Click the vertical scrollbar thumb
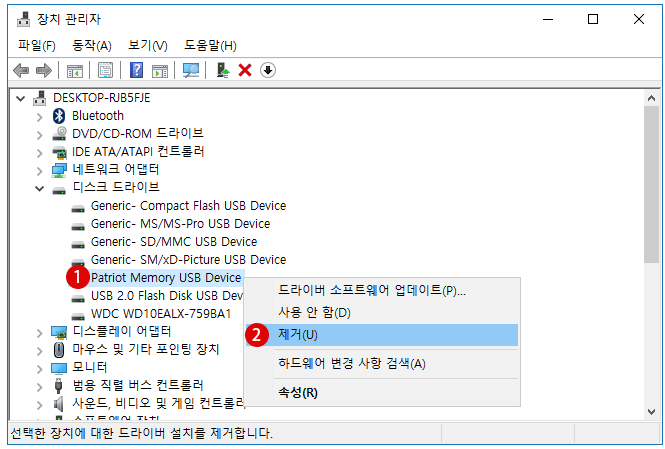The height and width of the screenshot is (449, 665). 651,184
